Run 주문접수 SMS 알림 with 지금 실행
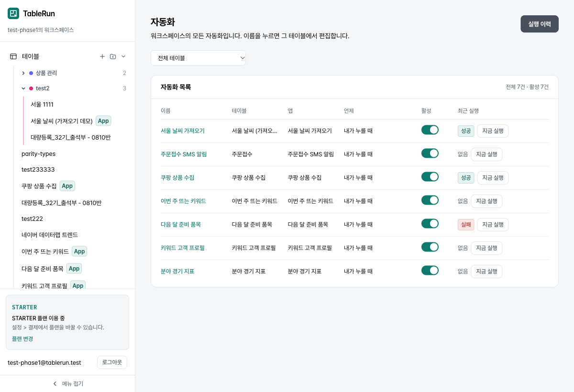This screenshot has height=392, width=574. [486, 154]
